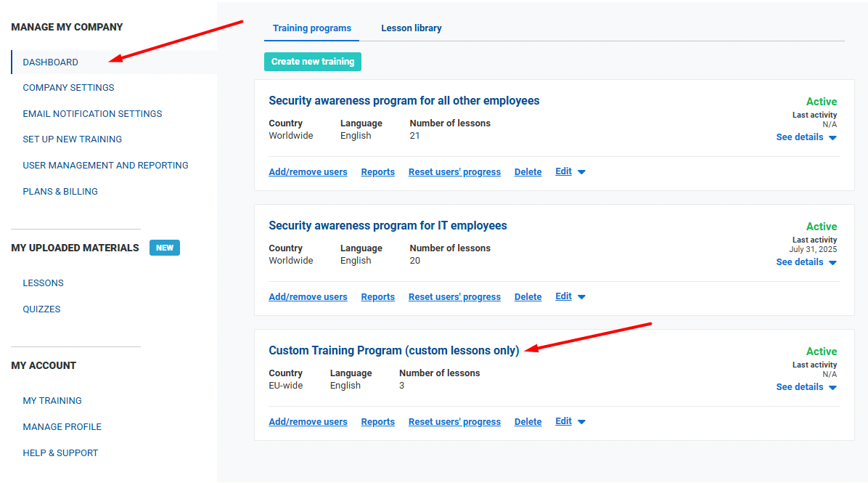
Task: Open Edit dropdown for IT employees program
Action: [x=570, y=297]
